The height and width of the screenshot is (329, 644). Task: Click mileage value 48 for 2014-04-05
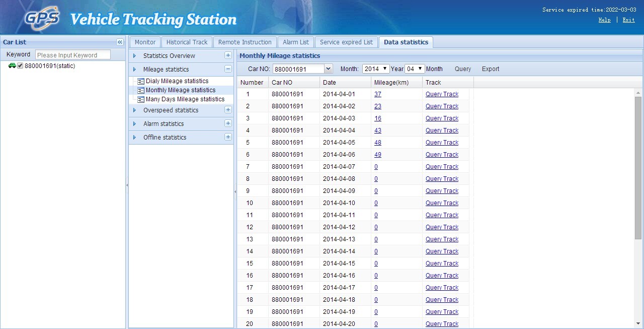[378, 143]
